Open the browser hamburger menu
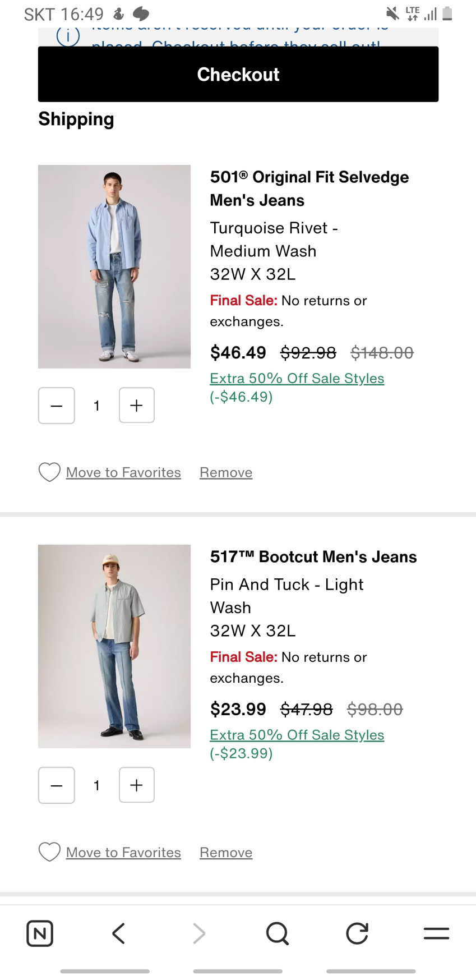The image size is (476, 980). click(436, 933)
